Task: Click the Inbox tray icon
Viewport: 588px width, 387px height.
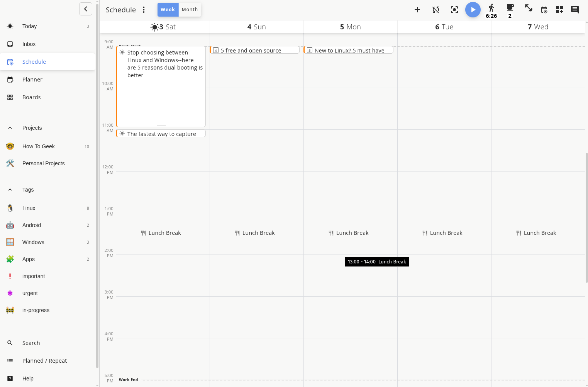Action: 10,44
